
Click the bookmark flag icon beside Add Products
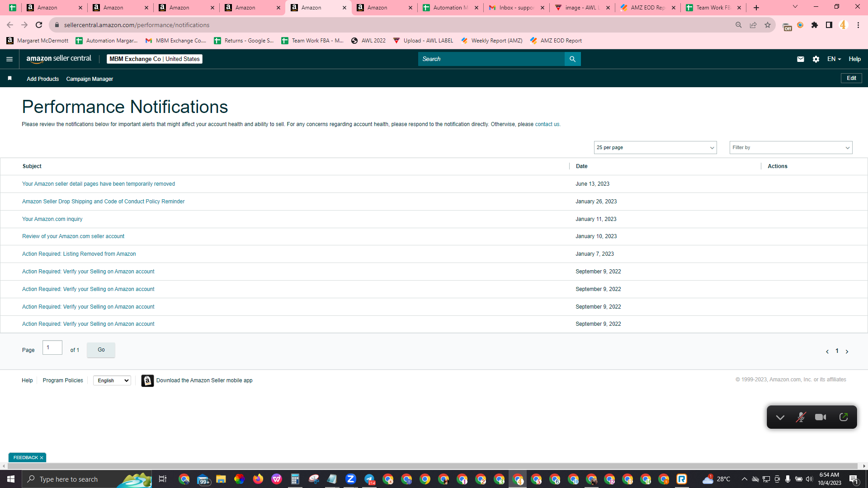(9, 79)
